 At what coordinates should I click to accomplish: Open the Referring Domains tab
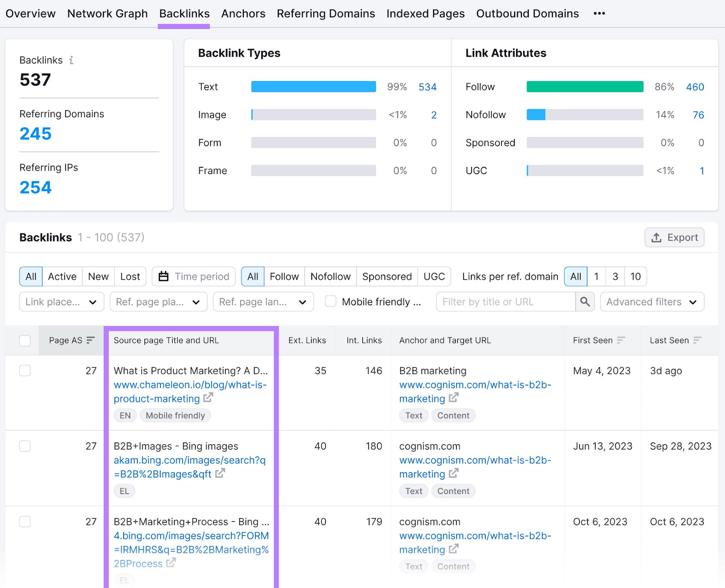tap(326, 14)
